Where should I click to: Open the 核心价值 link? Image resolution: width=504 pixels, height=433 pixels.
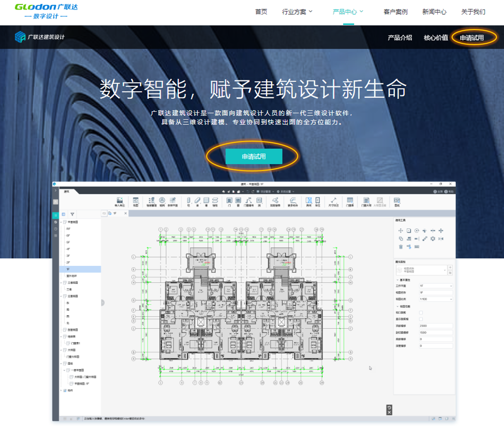coord(436,38)
